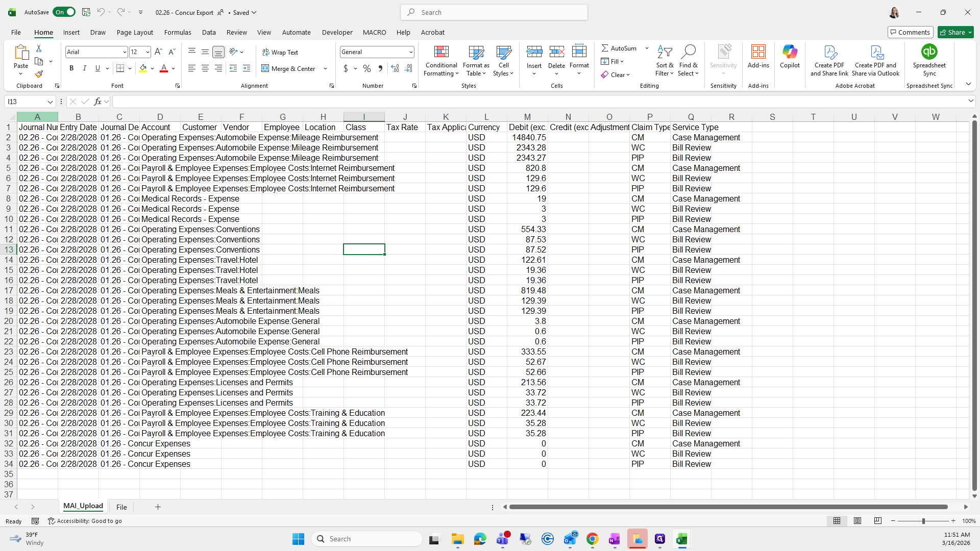Viewport: 980px width, 551px height.
Task: Click the Borders icon
Action: (x=120, y=68)
